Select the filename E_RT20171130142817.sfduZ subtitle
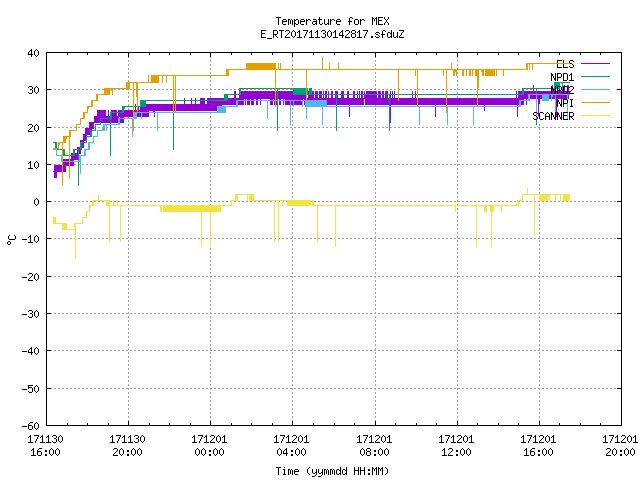The height and width of the screenshot is (480, 640). pyautogui.click(x=332, y=34)
